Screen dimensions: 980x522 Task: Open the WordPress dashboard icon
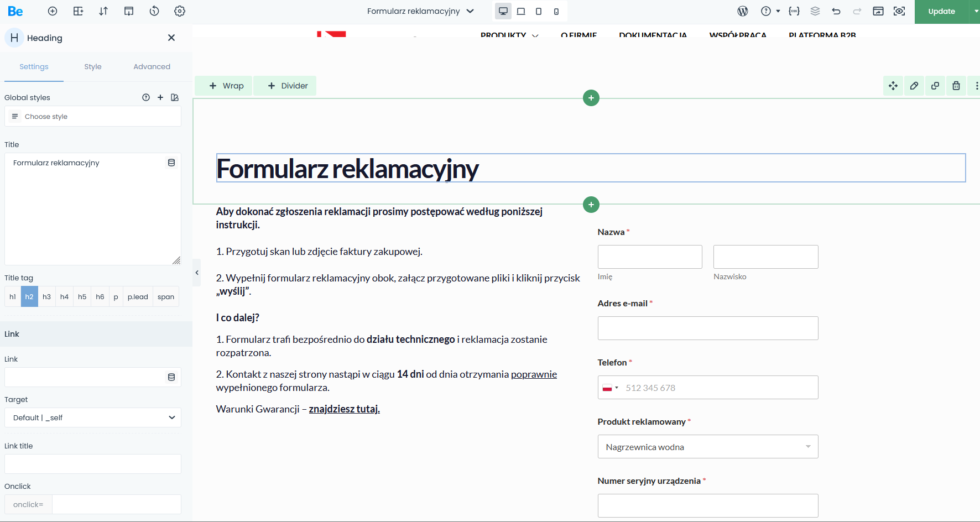tap(743, 11)
